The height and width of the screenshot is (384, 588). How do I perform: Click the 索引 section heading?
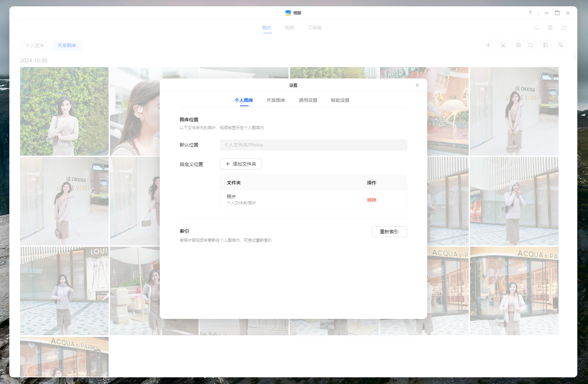[185, 231]
